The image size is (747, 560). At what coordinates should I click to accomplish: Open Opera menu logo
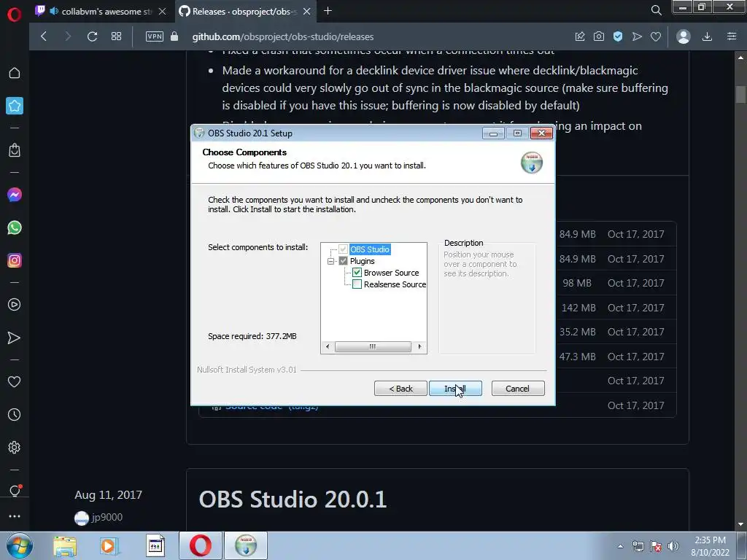tap(15, 15)
